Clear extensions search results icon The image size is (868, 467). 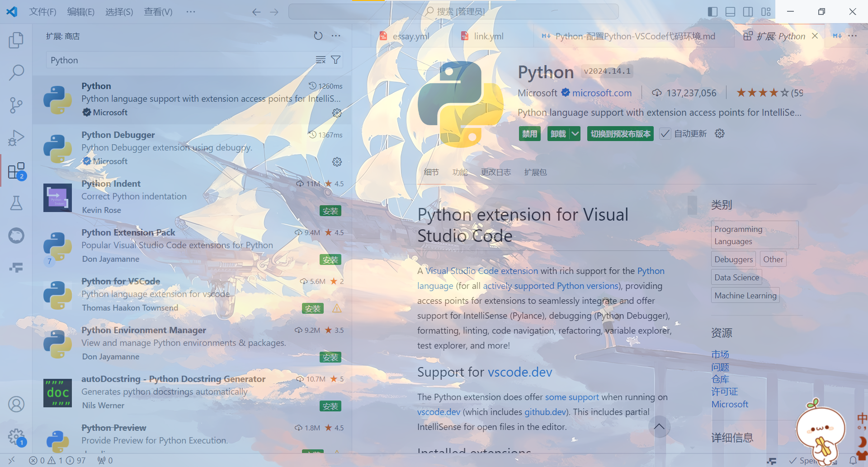point(321,60)
